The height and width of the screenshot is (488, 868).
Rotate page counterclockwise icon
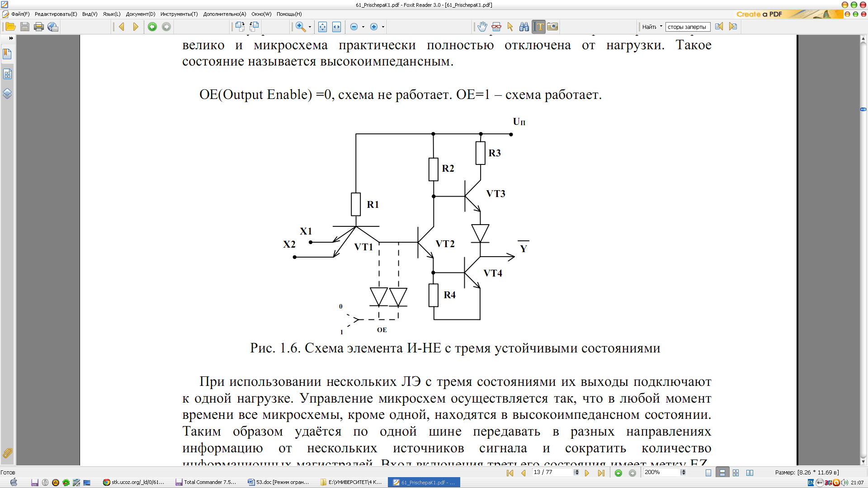click(254, 27)
